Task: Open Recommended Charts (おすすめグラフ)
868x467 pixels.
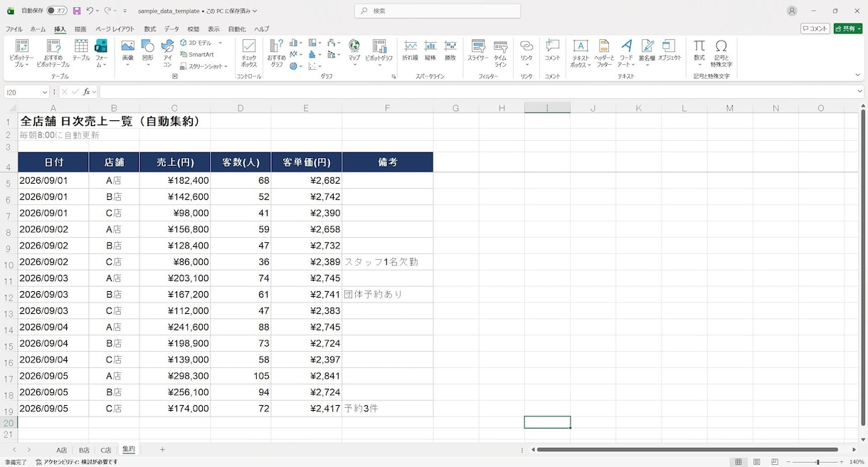Action: [276, 53]
